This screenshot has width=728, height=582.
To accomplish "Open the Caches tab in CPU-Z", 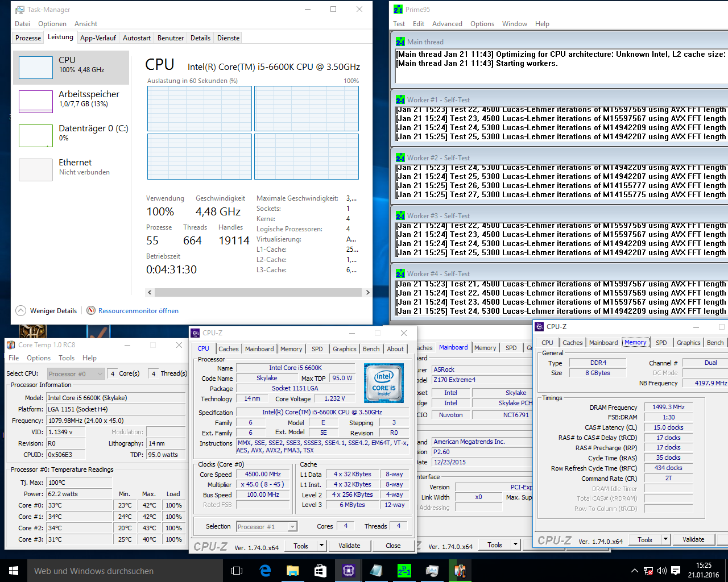I will (x=229, y=349).
